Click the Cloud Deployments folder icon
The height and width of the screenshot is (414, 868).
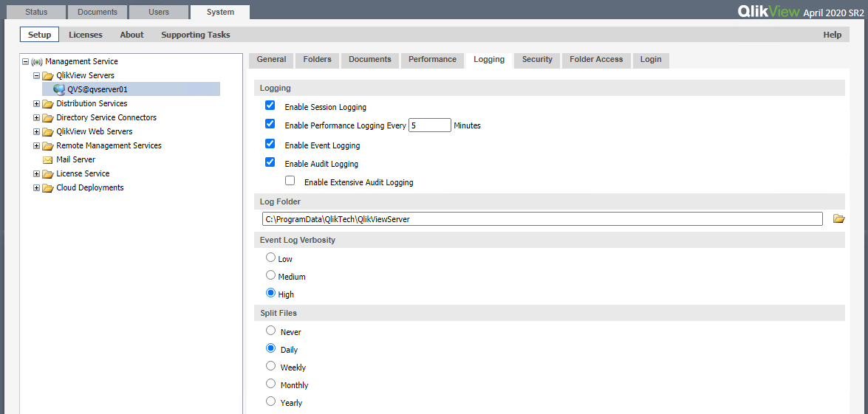48,188
